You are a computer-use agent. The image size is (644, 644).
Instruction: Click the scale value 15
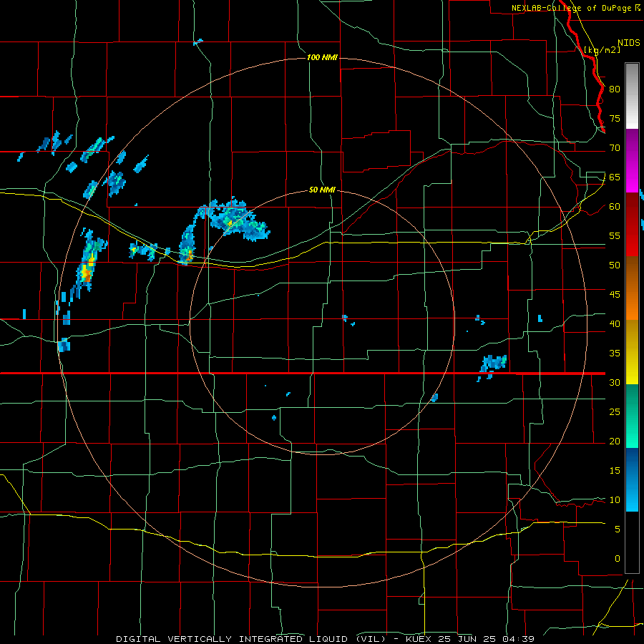click(615, 471)
